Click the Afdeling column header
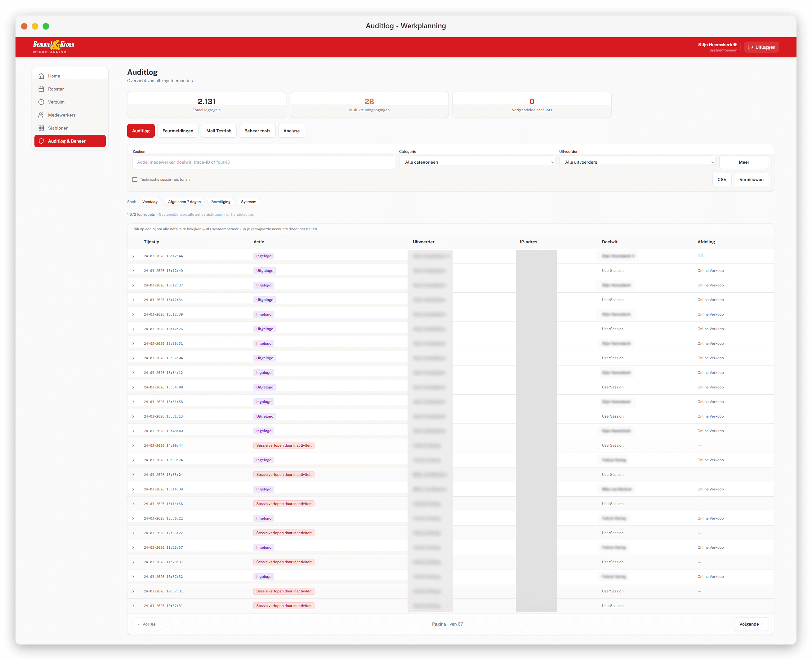The image size is (812, 660). [706, 242]
